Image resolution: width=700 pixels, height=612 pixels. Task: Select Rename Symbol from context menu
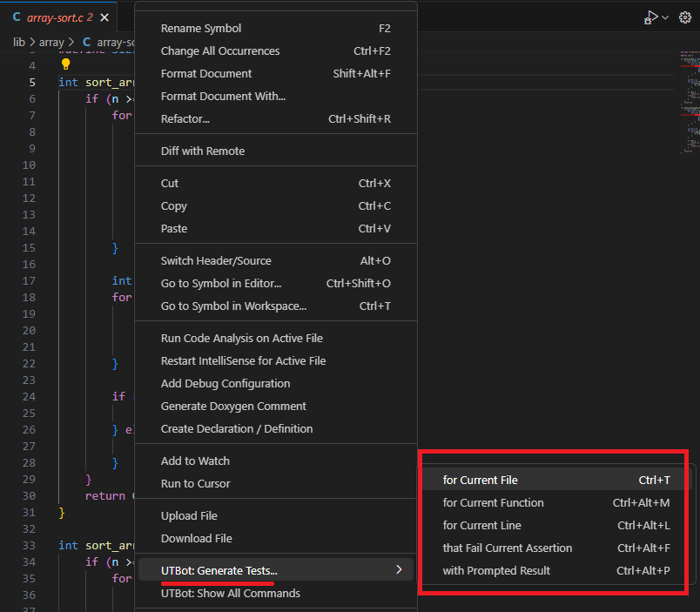point(201,29)
